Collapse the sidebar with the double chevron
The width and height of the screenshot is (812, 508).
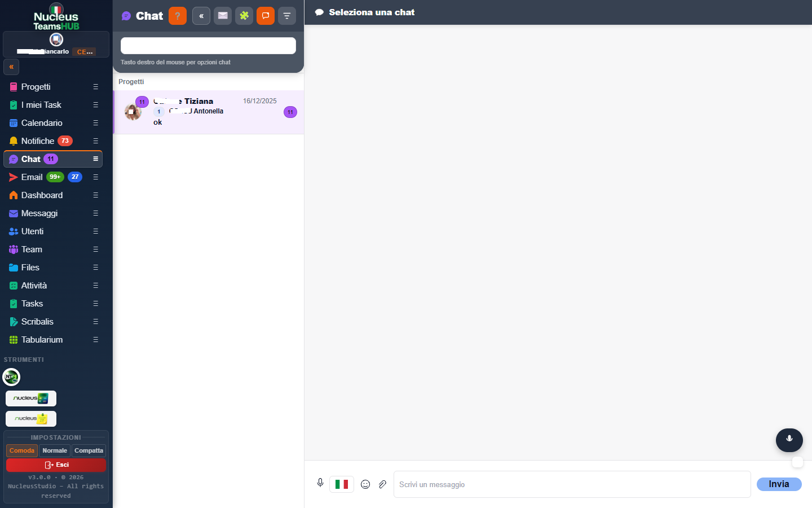click(x=11, y=67)
